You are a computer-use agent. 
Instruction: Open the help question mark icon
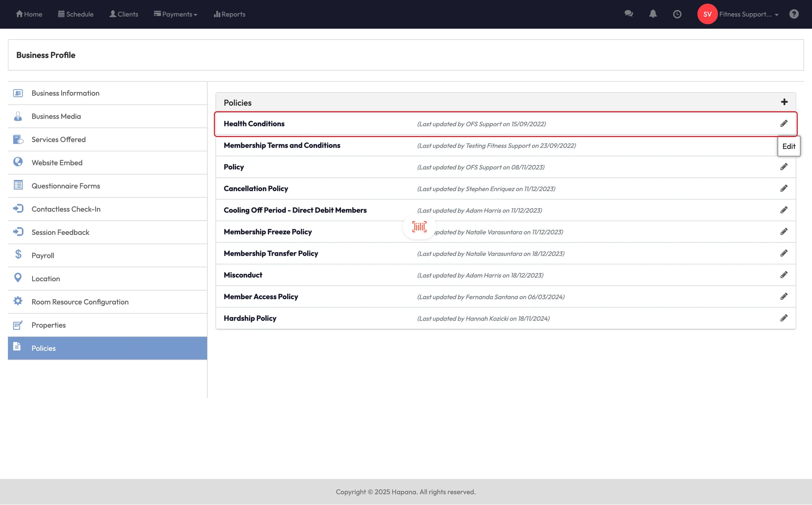[x=793, y=14]
